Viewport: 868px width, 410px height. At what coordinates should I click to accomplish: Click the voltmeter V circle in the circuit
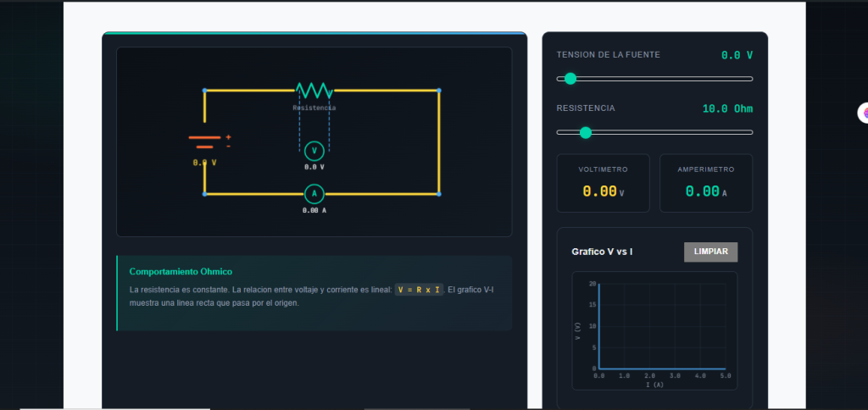click(314, 151)
